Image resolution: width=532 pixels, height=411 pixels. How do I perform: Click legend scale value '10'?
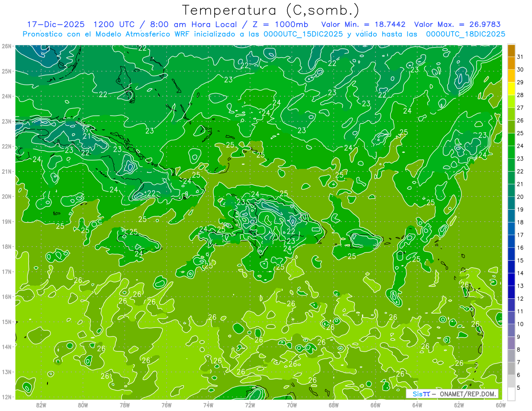(x=520, y=324)
